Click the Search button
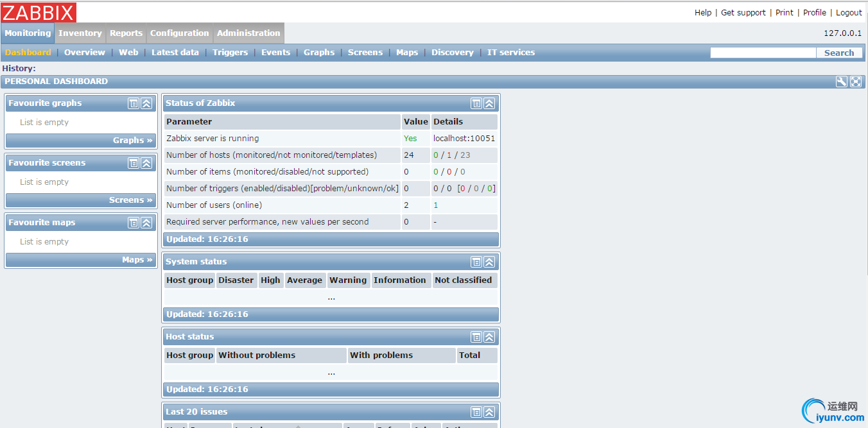The image size is (868, 428). coord(839,53)
